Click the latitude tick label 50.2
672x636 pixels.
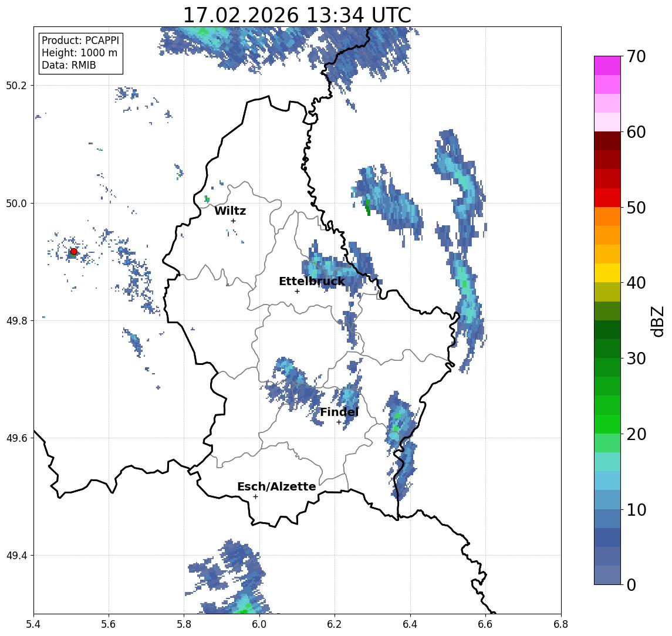tap(16, 85)
